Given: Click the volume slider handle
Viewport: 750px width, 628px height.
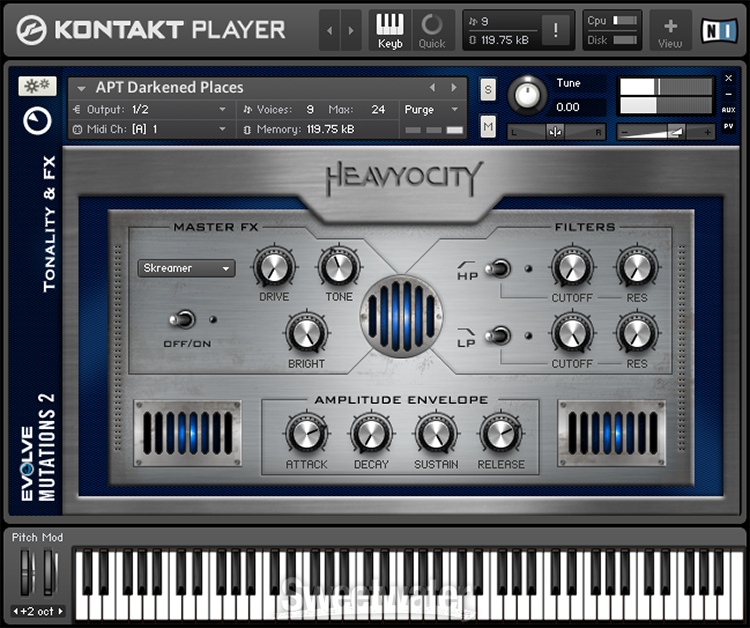Looking at the screenshot, I should [x=675, y=132].
